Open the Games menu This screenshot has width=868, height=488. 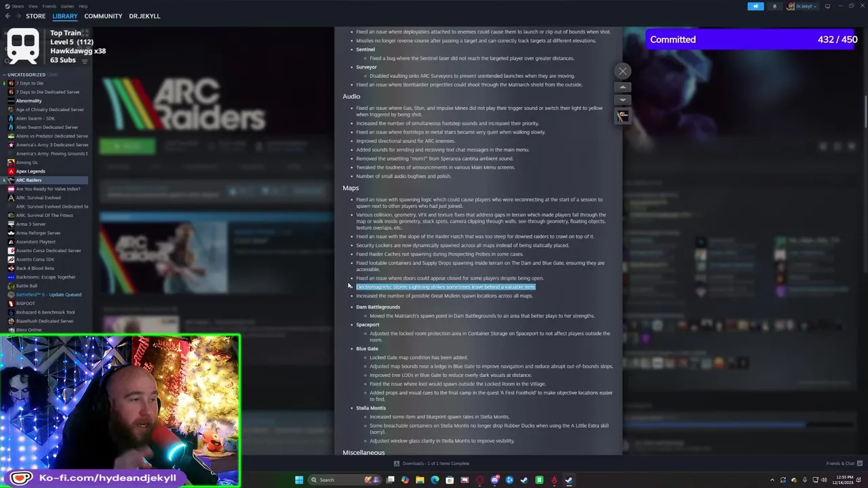pyautogui.click(x=67, y=6)
